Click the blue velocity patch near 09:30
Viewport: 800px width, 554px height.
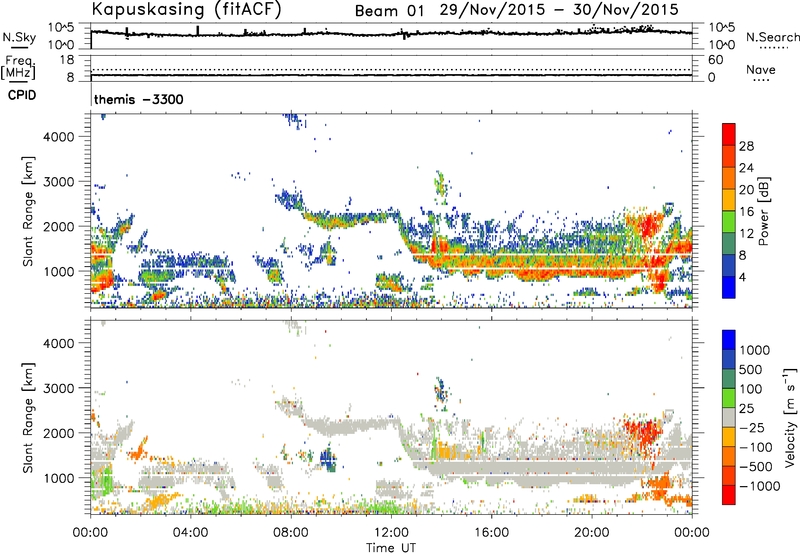[328, 459]
